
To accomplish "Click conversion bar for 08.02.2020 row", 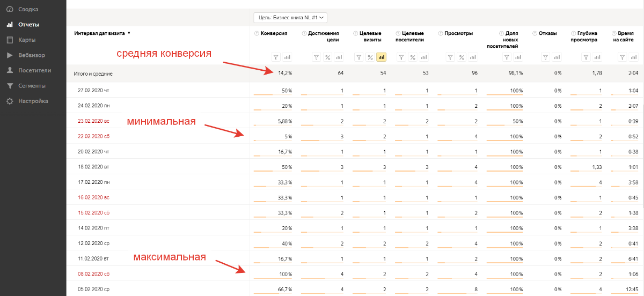I will [x=273, y=278].
